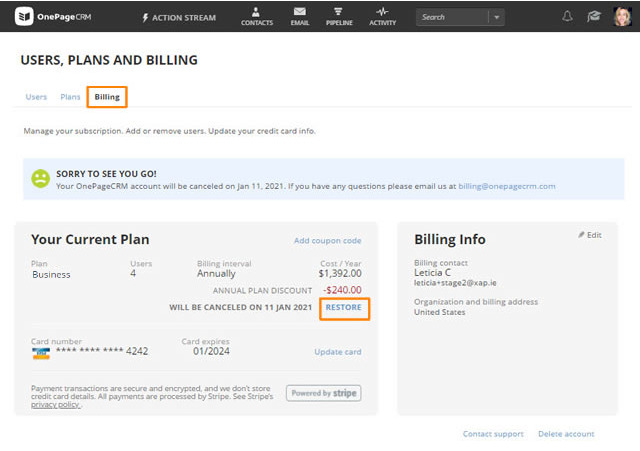Open the Pipeline view
The width and height of the screenshot is (640, 451).
click(x=339, y=17)
